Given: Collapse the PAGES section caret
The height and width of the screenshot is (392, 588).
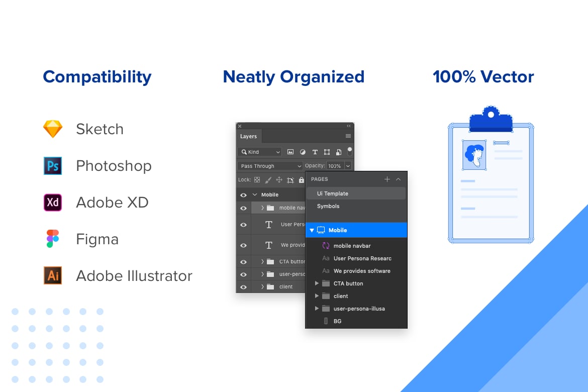Looking at the screenshot, I should tap(398, 179).
